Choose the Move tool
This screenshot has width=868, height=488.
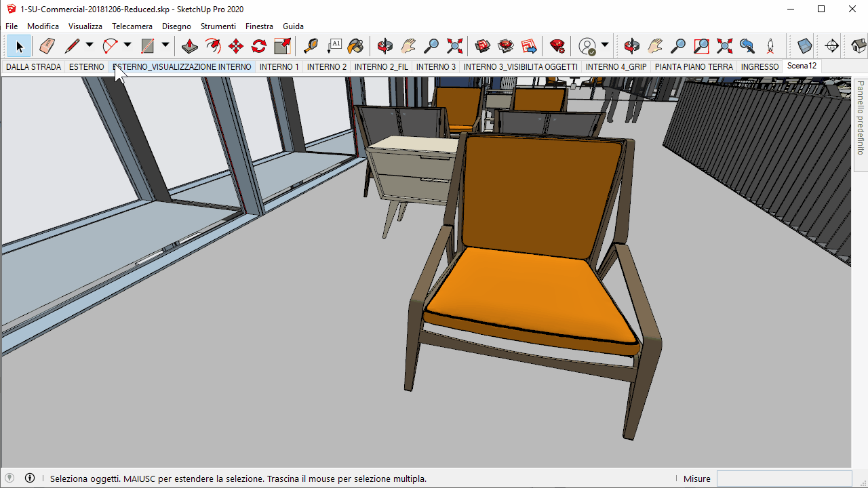coord(236,46)
